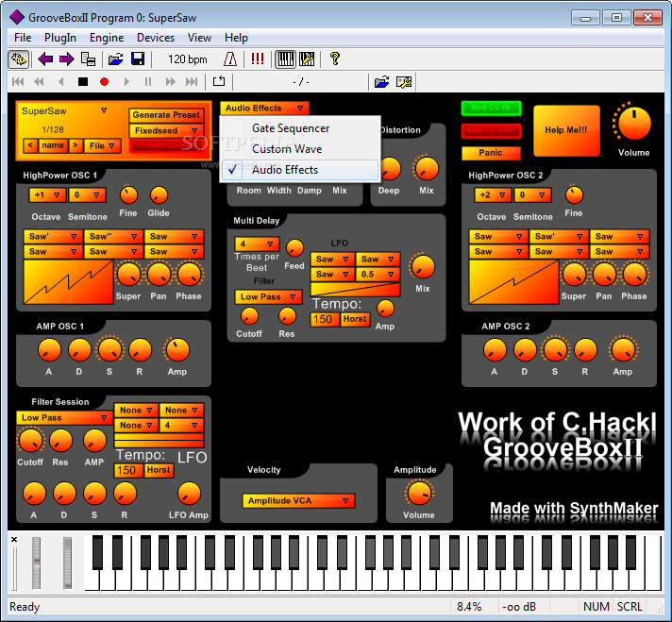Click the fast forward transport button
The width and height of the screenshot is (672, 622).
point(171,81)
